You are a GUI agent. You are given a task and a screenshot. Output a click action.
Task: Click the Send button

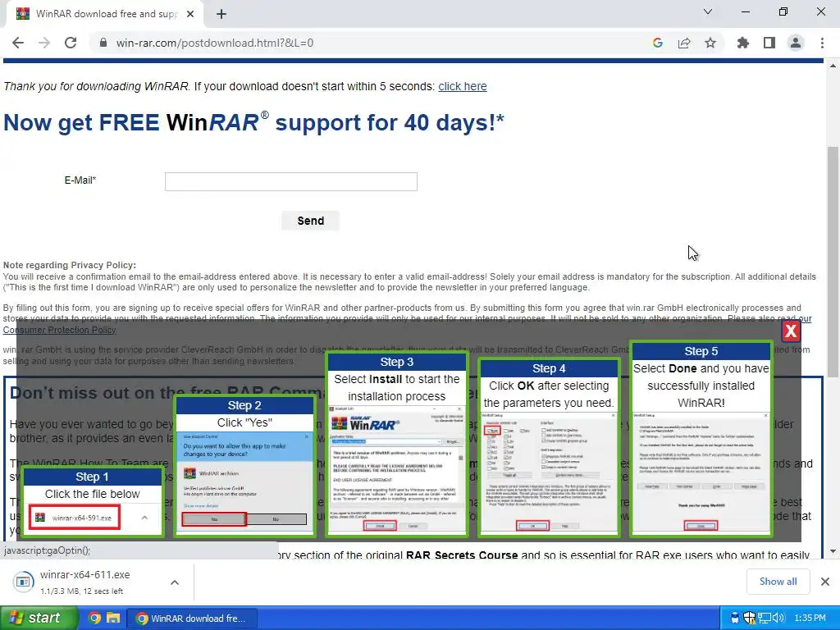[311, 221]
